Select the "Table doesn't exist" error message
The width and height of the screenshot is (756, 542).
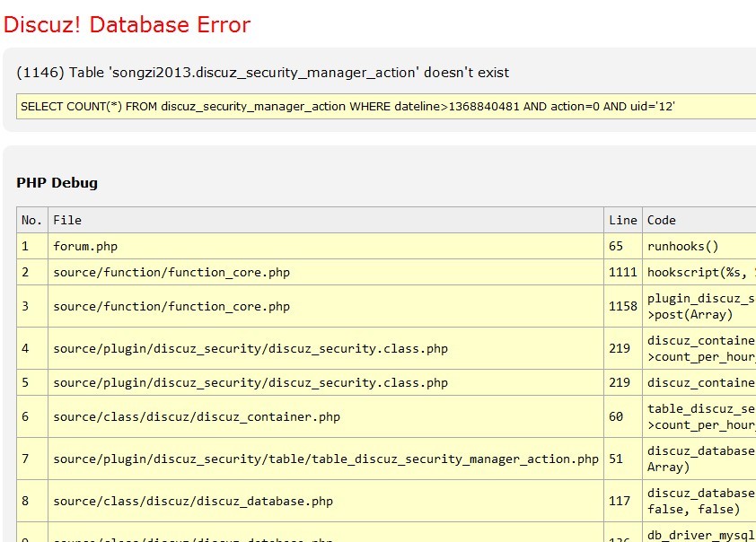pos(263,73)
